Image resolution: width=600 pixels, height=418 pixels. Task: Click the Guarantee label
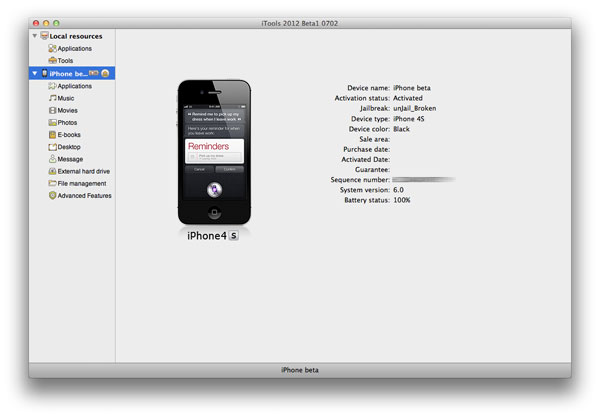372,169
